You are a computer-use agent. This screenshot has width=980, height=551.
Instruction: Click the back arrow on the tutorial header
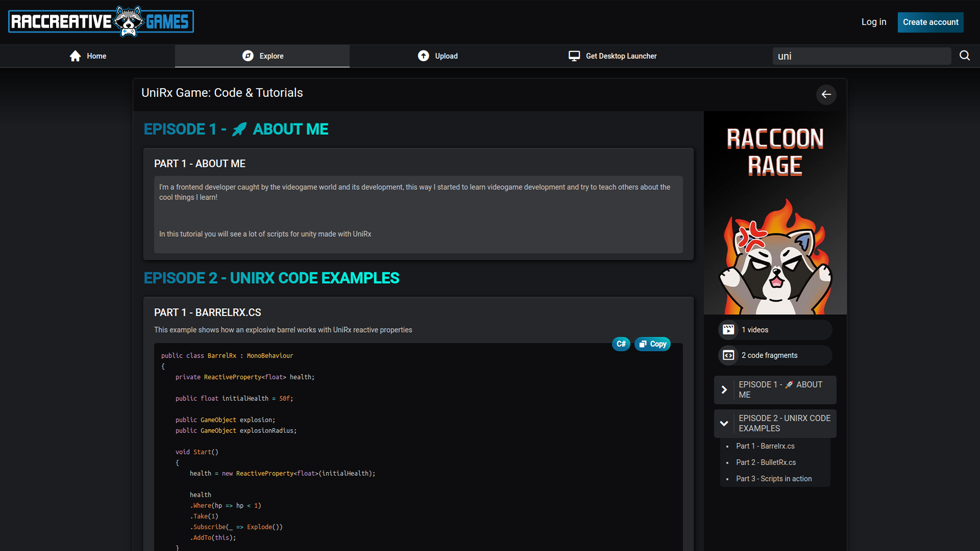(826, 94)
